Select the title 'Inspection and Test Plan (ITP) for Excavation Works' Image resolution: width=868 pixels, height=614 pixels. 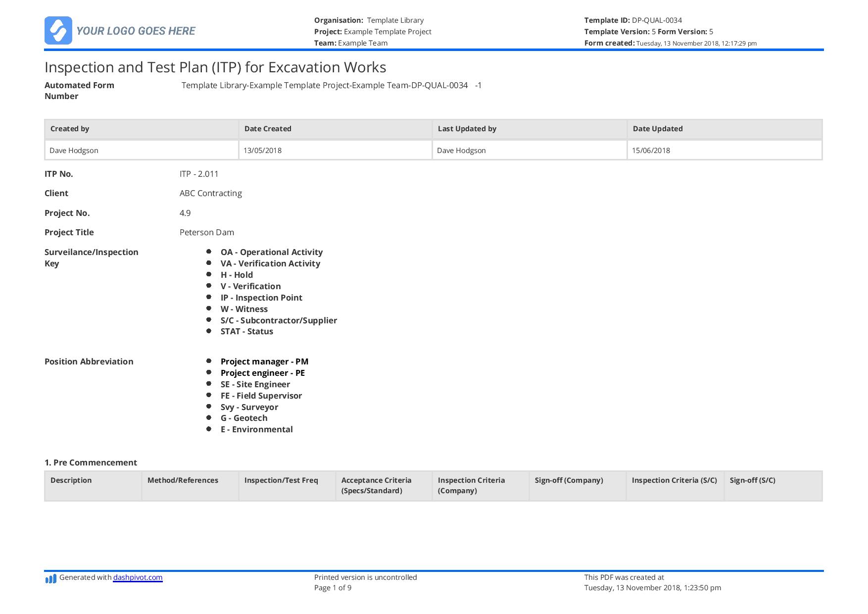coord(215,67)
